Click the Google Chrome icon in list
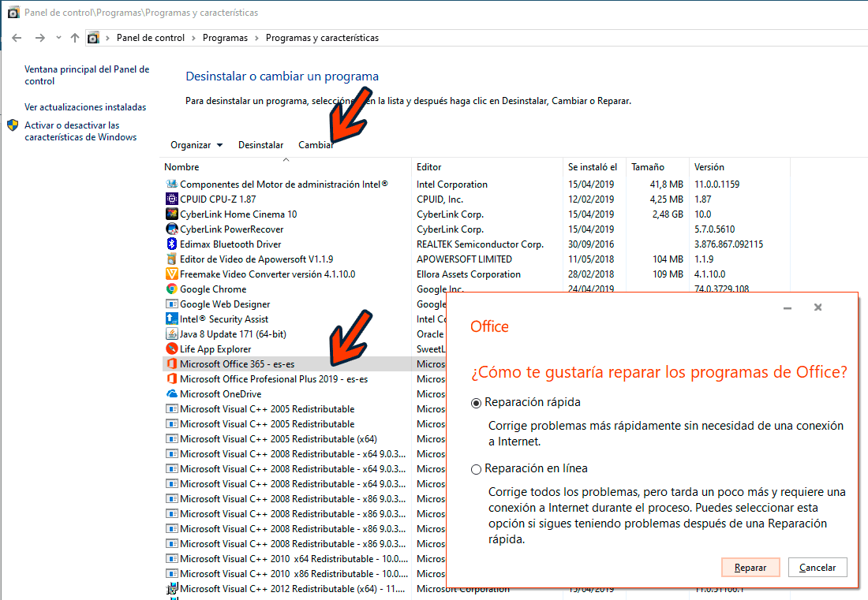This screenshot has width=868, height=600. pyautogui.click(x=171, y=289)
